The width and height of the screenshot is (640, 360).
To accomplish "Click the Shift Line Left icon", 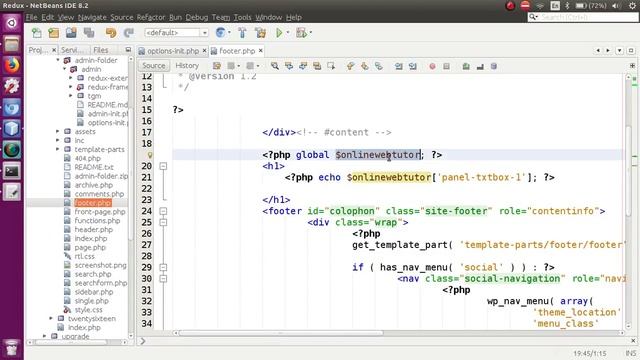I will 398,66.
